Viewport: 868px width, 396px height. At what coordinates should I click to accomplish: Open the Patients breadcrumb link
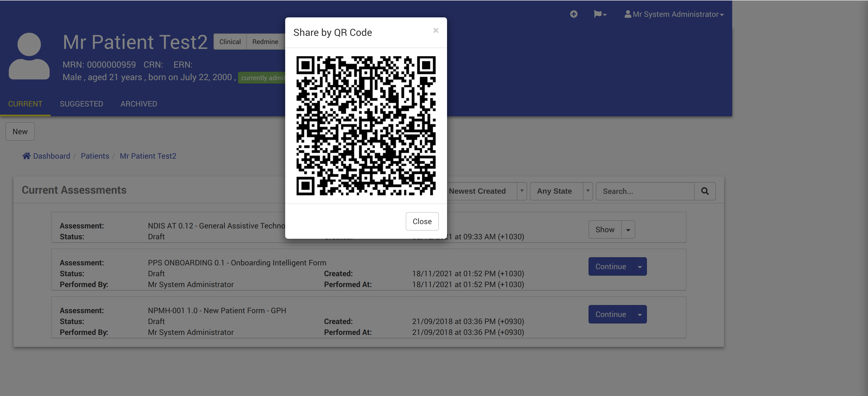(95, 156)
